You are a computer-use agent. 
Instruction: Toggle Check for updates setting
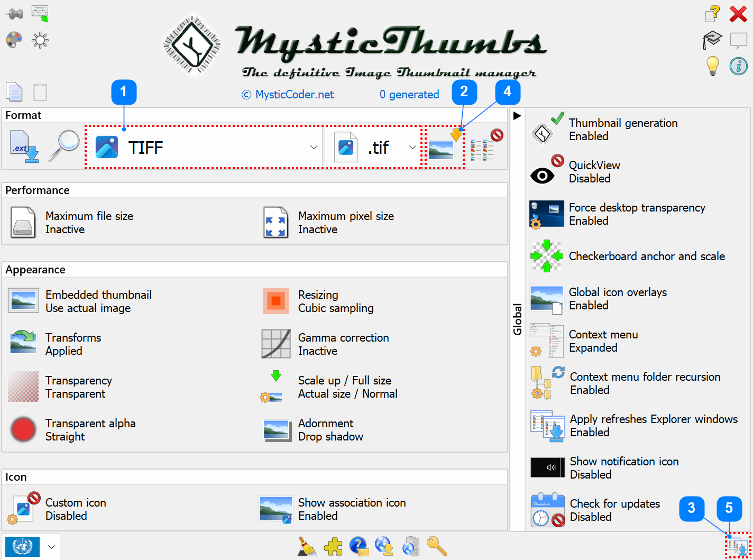(595, 510)
